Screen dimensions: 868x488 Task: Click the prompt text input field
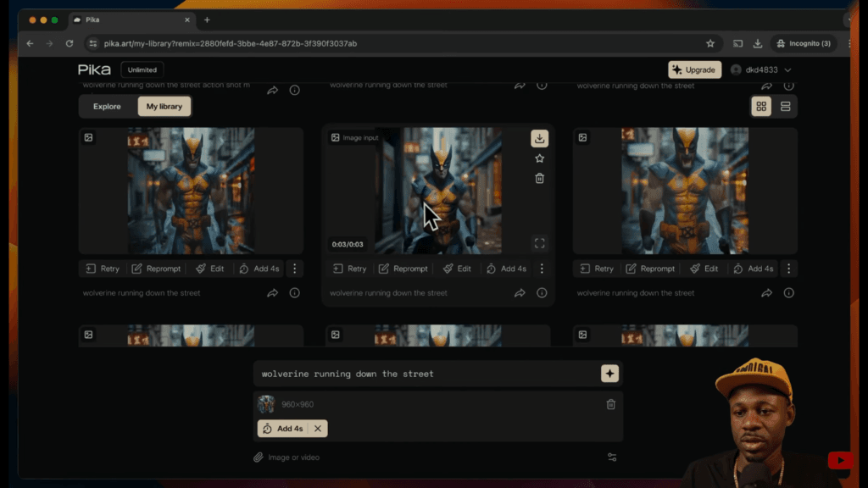pos(424,374)
